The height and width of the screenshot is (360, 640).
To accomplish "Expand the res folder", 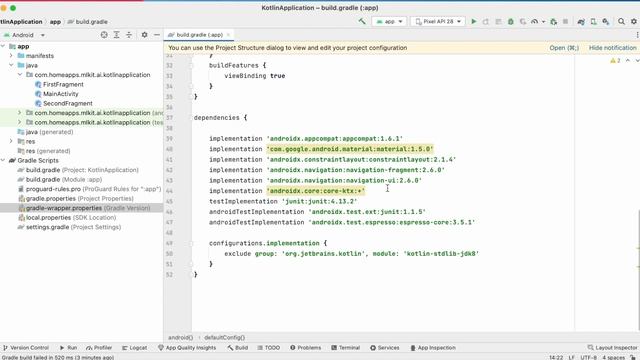I will [11, 141].
